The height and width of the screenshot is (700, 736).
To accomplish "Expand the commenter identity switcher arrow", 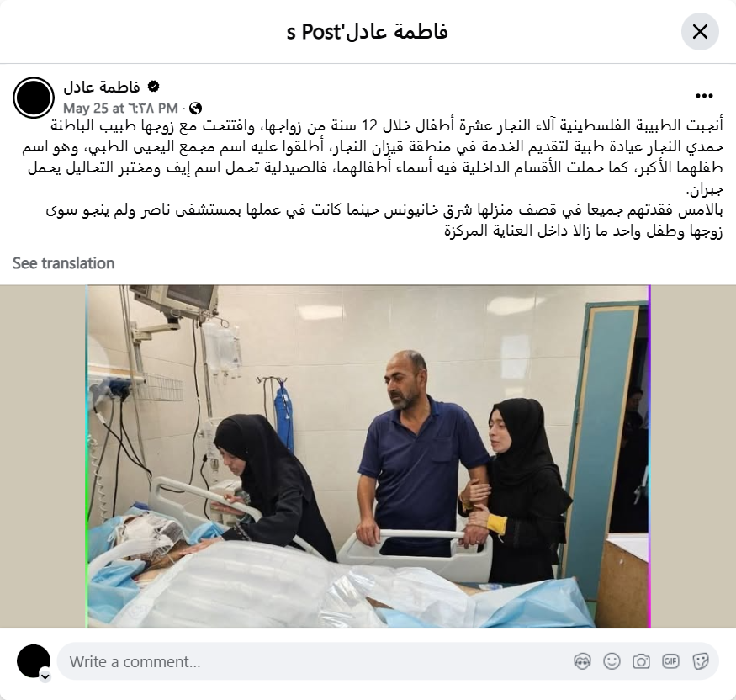I will pos(45,676).
